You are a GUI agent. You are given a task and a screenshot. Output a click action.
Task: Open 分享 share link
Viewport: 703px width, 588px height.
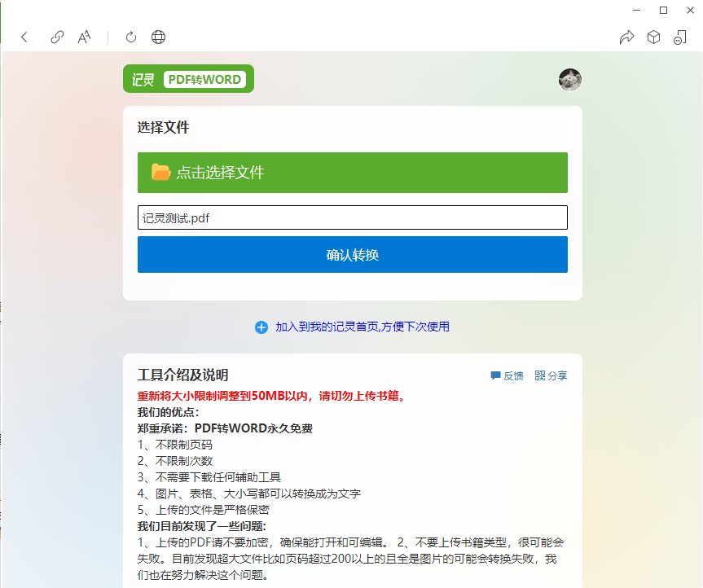[551, 375]
